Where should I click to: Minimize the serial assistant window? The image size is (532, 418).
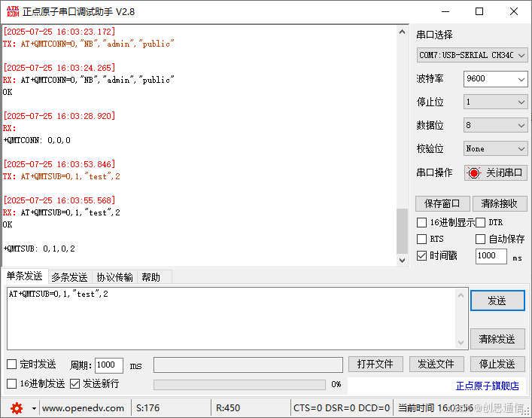point(445,11)
